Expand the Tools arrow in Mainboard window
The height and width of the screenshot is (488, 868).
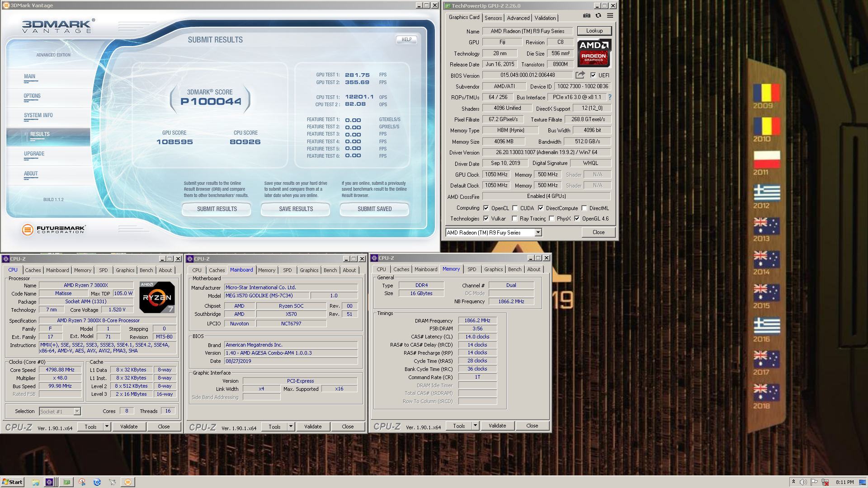tap(291, 427)
